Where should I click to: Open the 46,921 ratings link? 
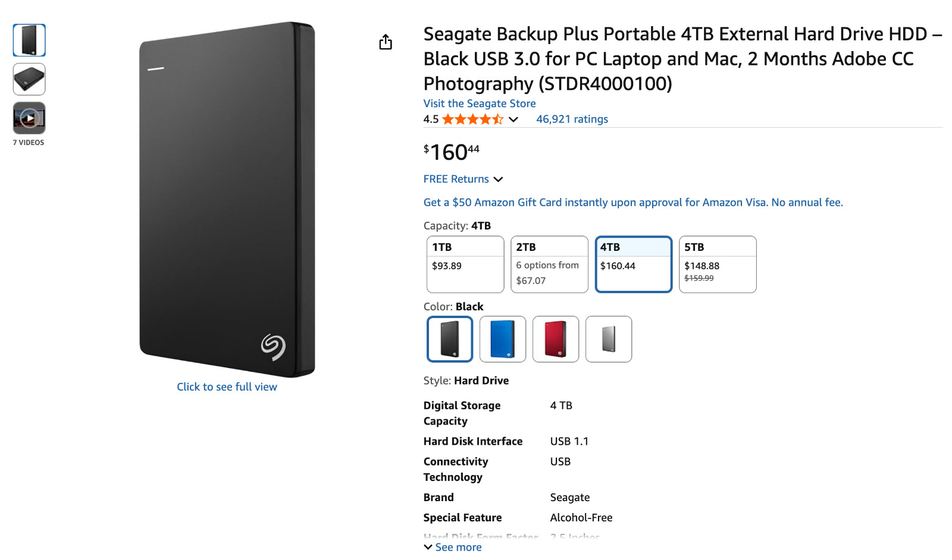coord(572,119)
